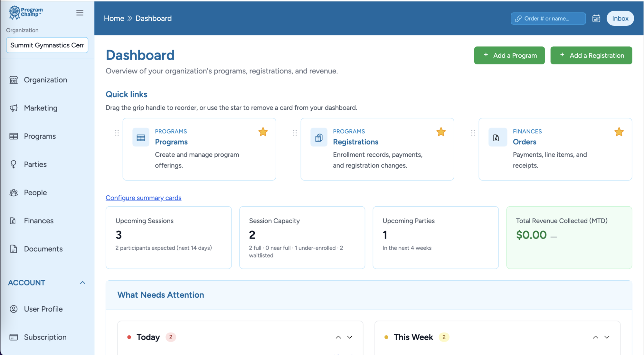Click the User Profile avatar icon
The width and height of the screenshot is (644, 355).
[14, 309]
